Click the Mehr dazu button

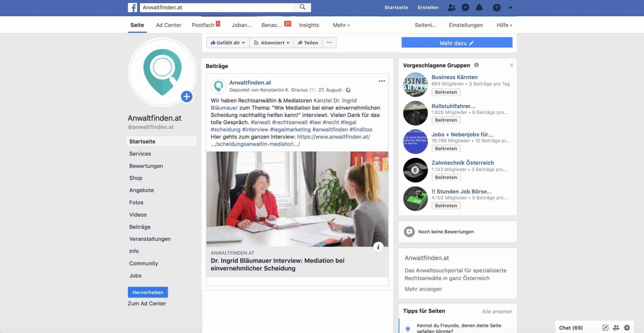(457, 43)
